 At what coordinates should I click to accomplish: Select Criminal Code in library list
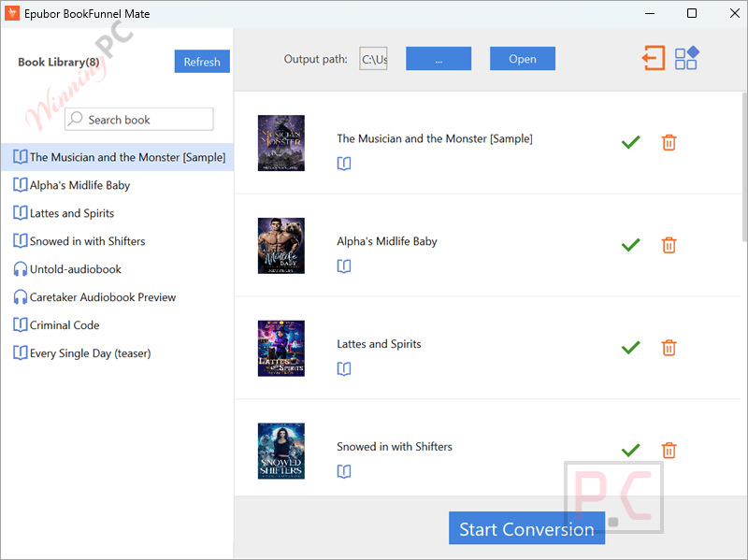[117, 324]
